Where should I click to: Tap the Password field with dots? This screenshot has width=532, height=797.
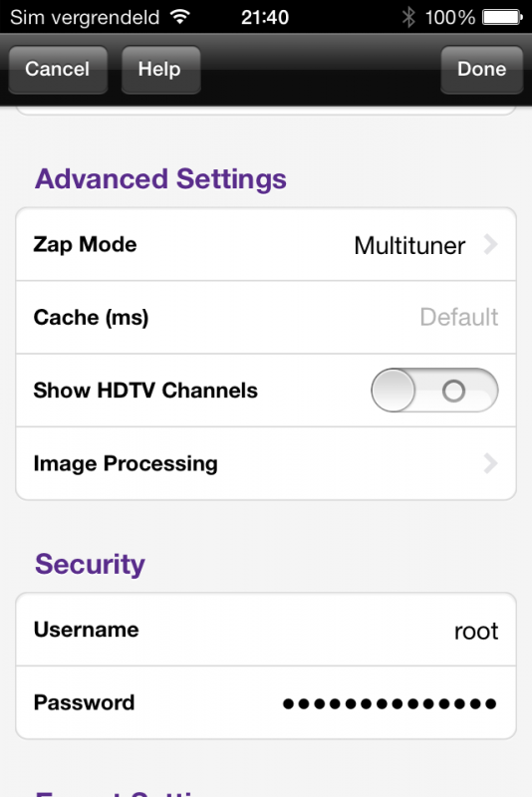point(266,702)
